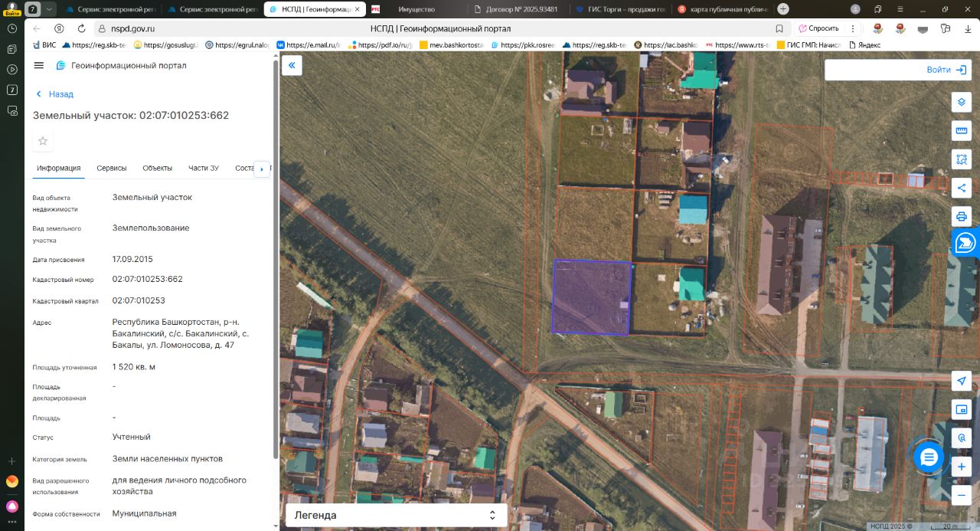
Task: Open browser downloads
Action: click(966, 28)
